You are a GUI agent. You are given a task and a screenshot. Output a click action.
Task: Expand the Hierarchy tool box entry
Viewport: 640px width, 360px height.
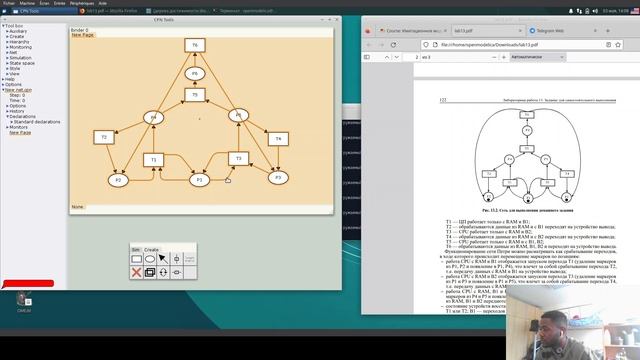click(7, 42)
